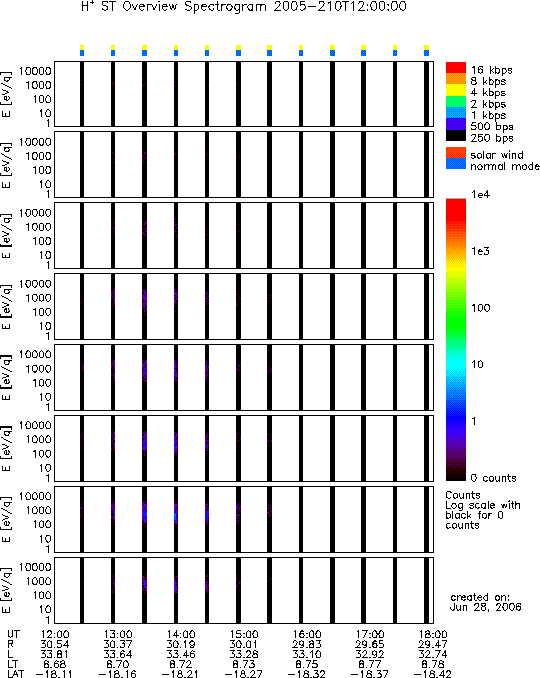Viewport: 540px width, 678px height.
Task: Click the 14:00 UT time label
Action: [181, 634]
